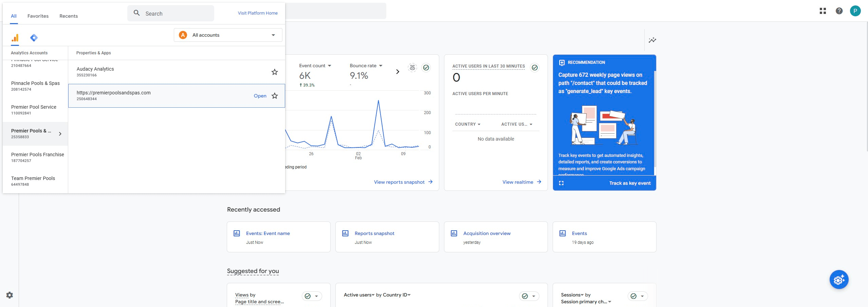Star the Audacy Analytics property
The width and height of the screenshot is (868, 307).
click(275, 72)
